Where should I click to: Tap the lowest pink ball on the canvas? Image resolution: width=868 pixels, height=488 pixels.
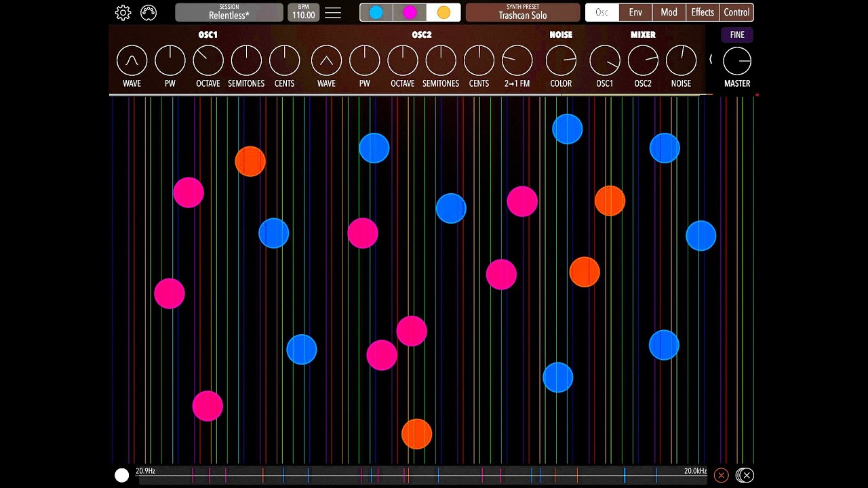(x=208, y=406)
